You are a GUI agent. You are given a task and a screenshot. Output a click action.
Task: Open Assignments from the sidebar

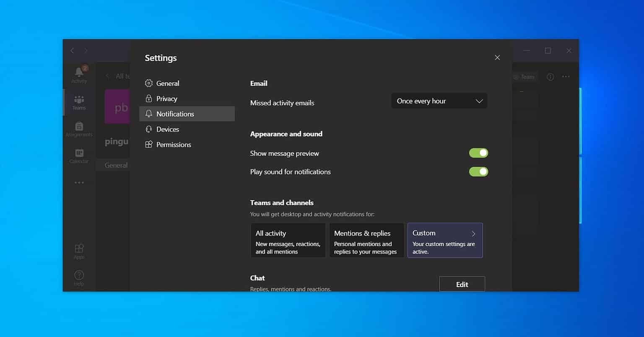point(79,128)
